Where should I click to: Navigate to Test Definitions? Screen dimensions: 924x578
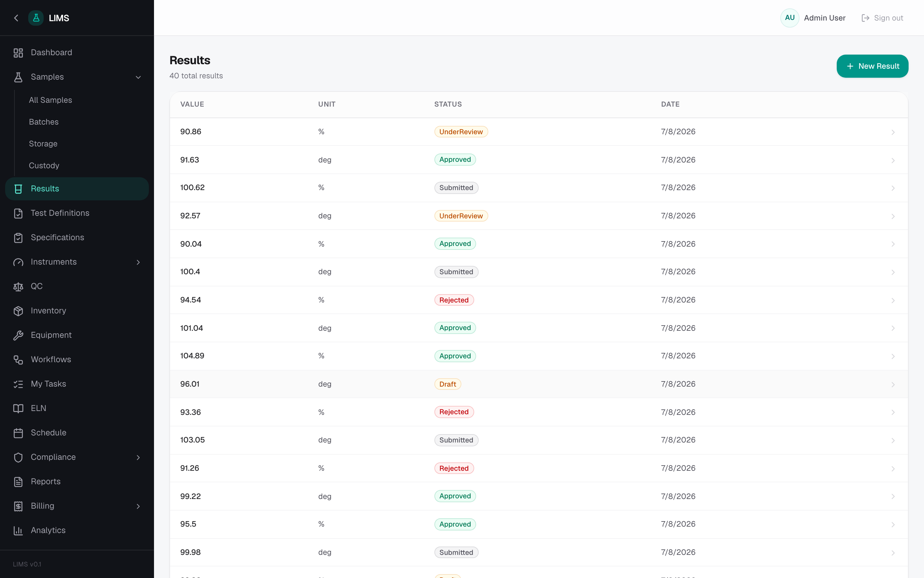pos(60,213)
